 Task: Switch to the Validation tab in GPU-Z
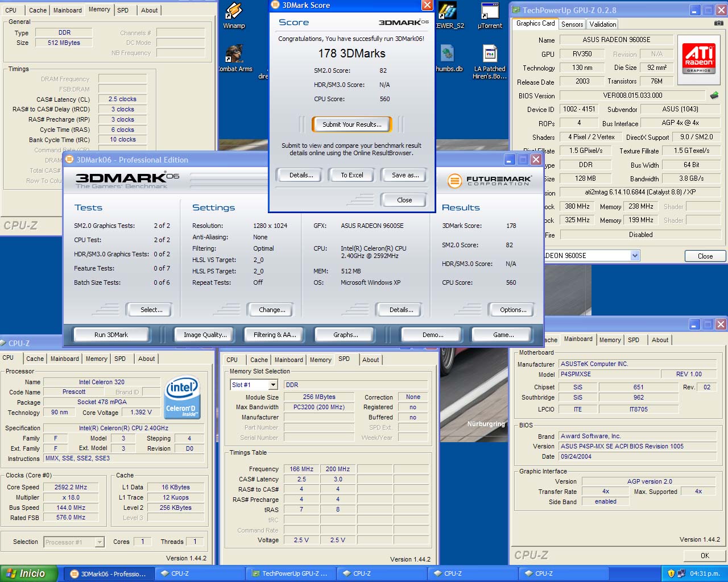pyautogui.click(x=602, y=24)
